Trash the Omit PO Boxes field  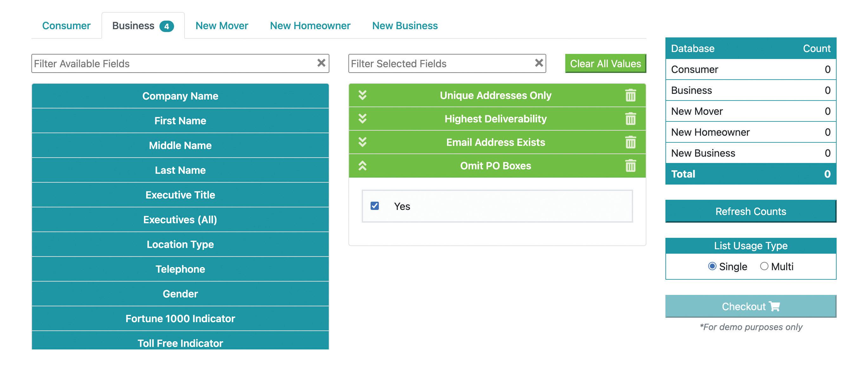(631, 166)
